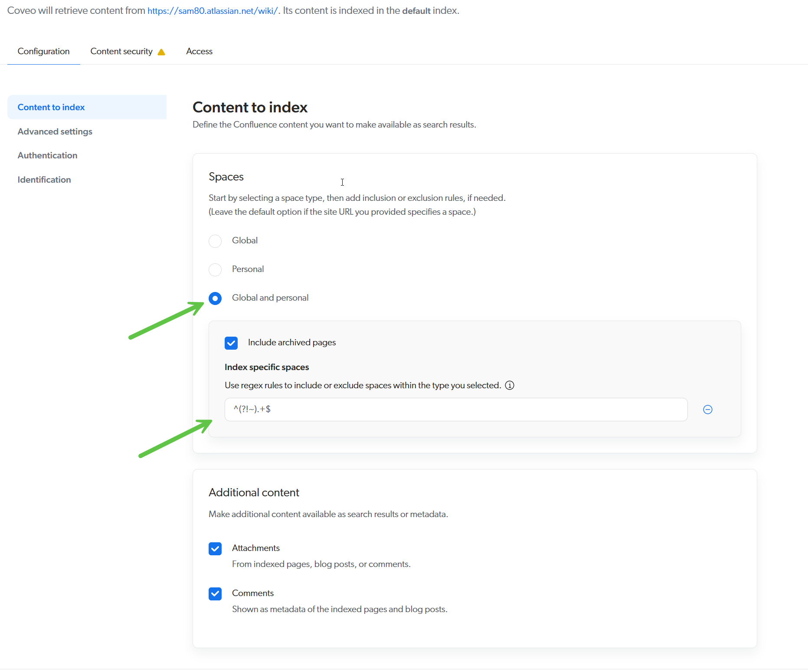Go to Identification section

coord(44,180)
